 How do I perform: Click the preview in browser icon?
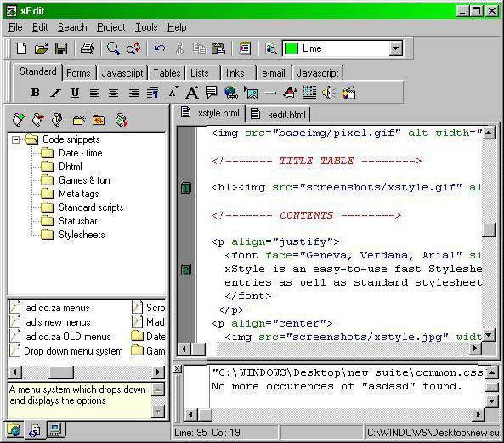(x=270, y=48)
